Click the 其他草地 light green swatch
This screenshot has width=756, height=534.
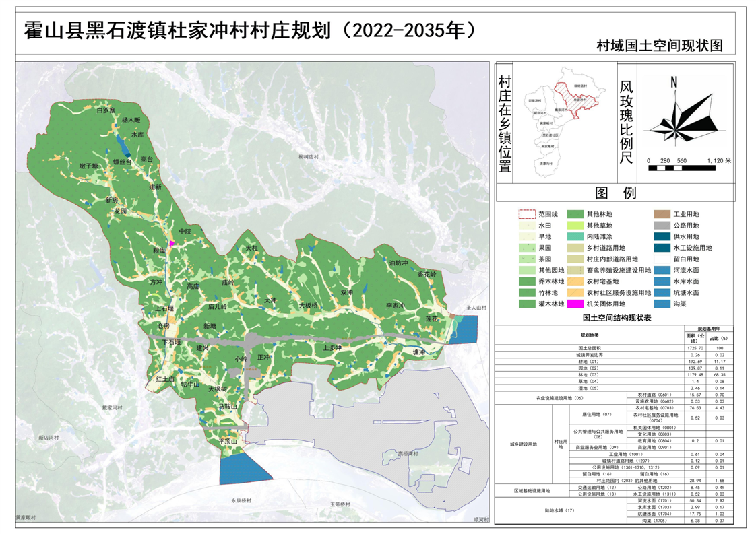(575, 226)
